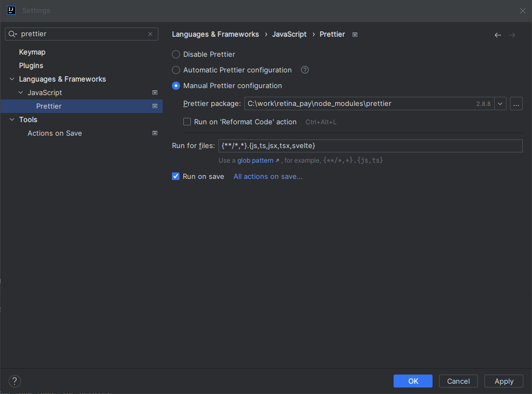Enable Run on 'Reformat Code' action
The image size is (532, 394).
pyautogui.click(x=187, y=122)
